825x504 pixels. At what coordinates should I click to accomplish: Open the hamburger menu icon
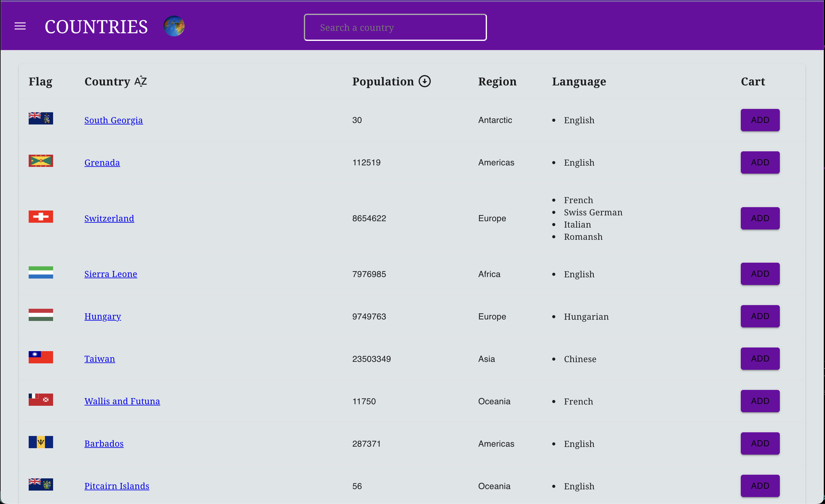click(x=20, y=26)
